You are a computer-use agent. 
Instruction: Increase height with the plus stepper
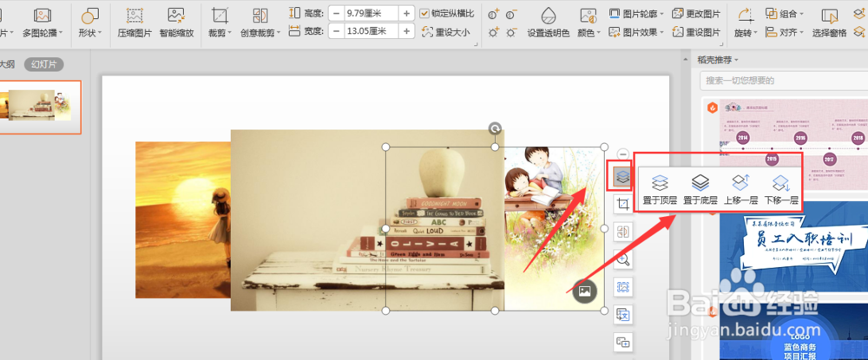[406, 13]
